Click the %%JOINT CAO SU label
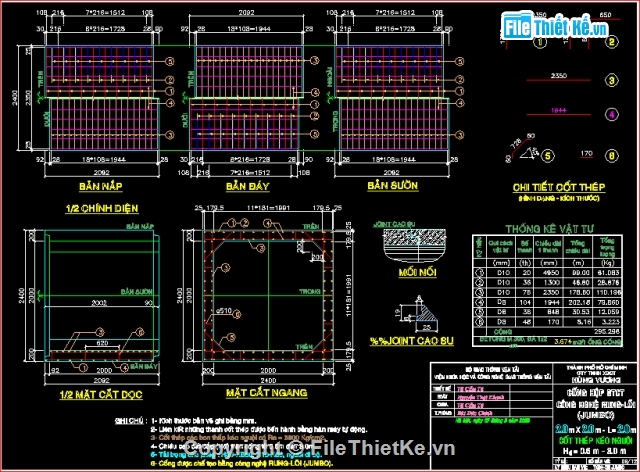 [x=412, y=341]
